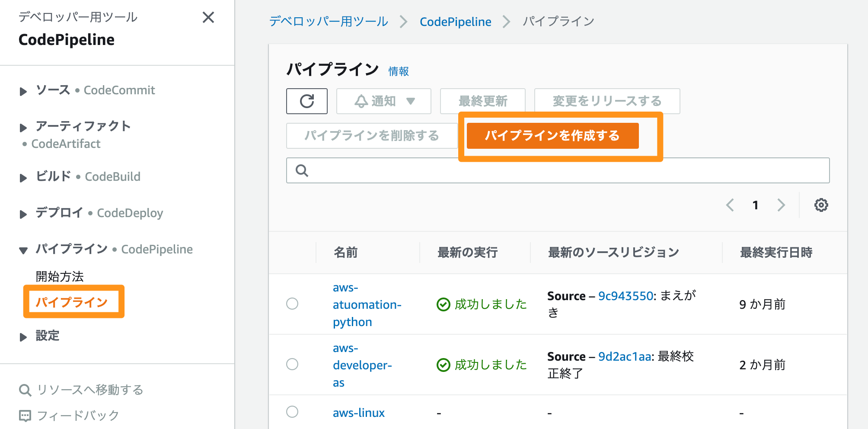Click the デベロッパー用ツール breadcrumb link
The height and width of the screenshot is (429, 868).
pos(329,21)
